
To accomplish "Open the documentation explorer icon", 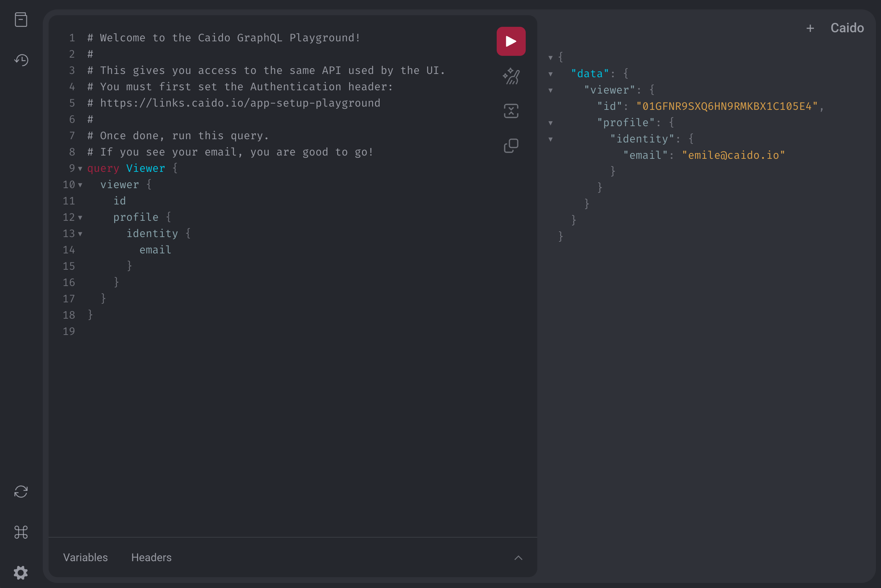I will click(21, 20).
